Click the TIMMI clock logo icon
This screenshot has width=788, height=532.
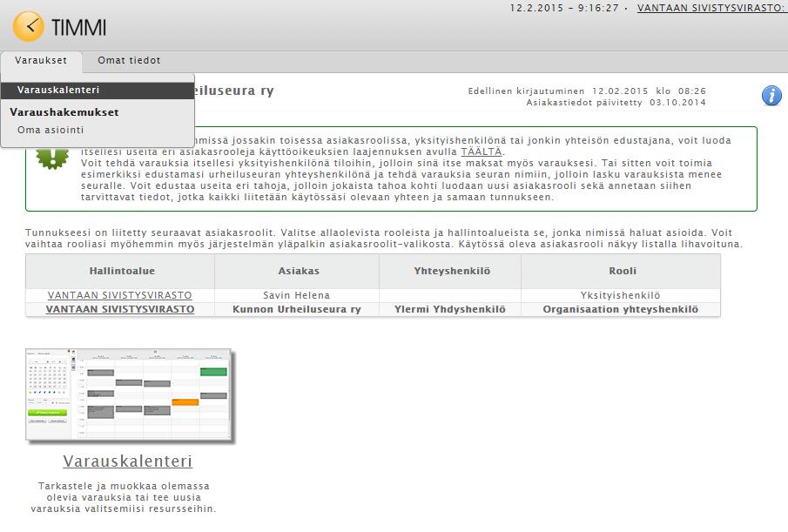[x=29, y=26]
